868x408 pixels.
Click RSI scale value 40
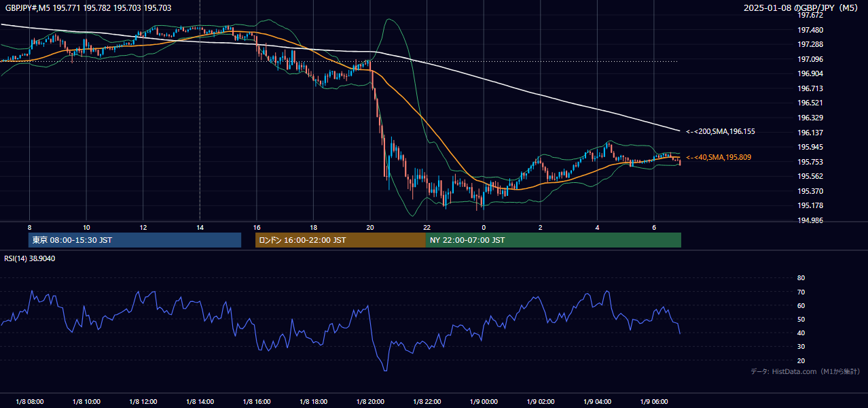click(x=801, y=333)
